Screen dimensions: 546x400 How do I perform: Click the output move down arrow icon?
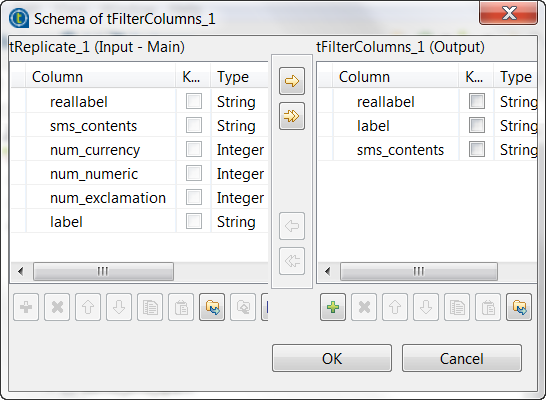[x=426, y=307]
